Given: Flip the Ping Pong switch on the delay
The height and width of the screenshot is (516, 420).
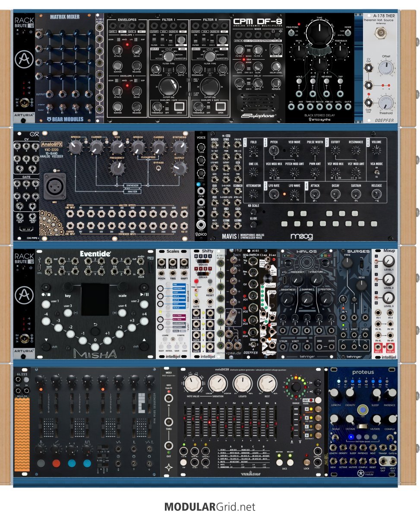Looking at the screenshot, I should [291, 32].
